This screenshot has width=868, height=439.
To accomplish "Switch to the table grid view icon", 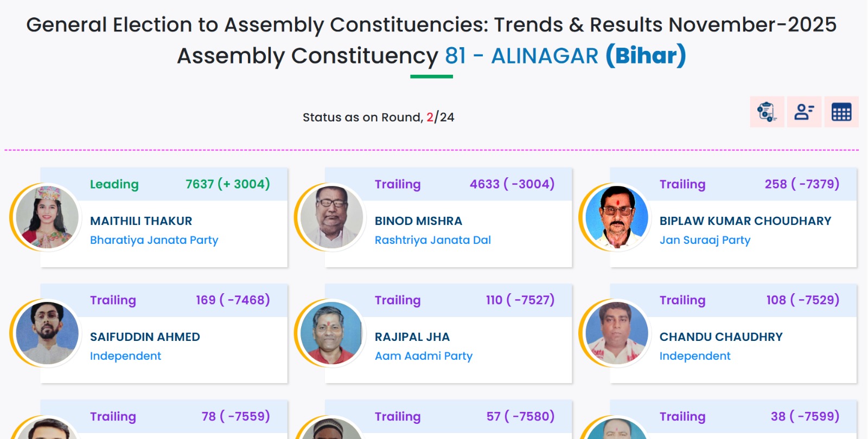I will [x=841, y=112].
